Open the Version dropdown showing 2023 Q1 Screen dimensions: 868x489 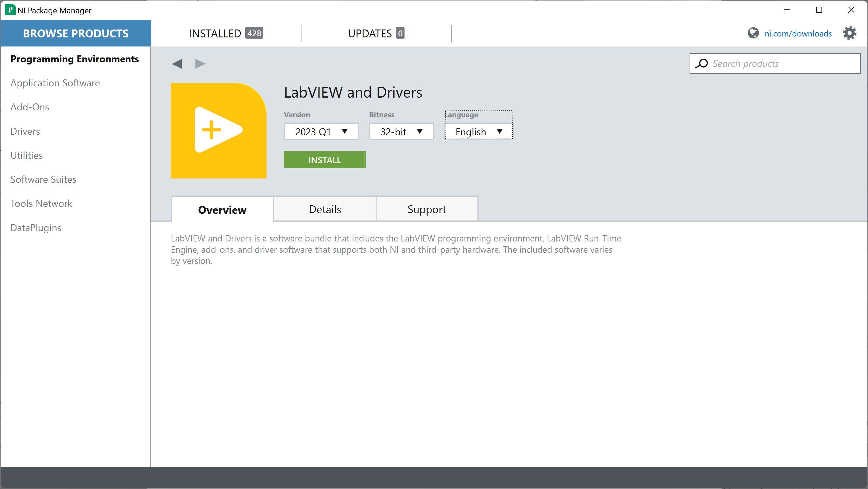tap(321, 131)
